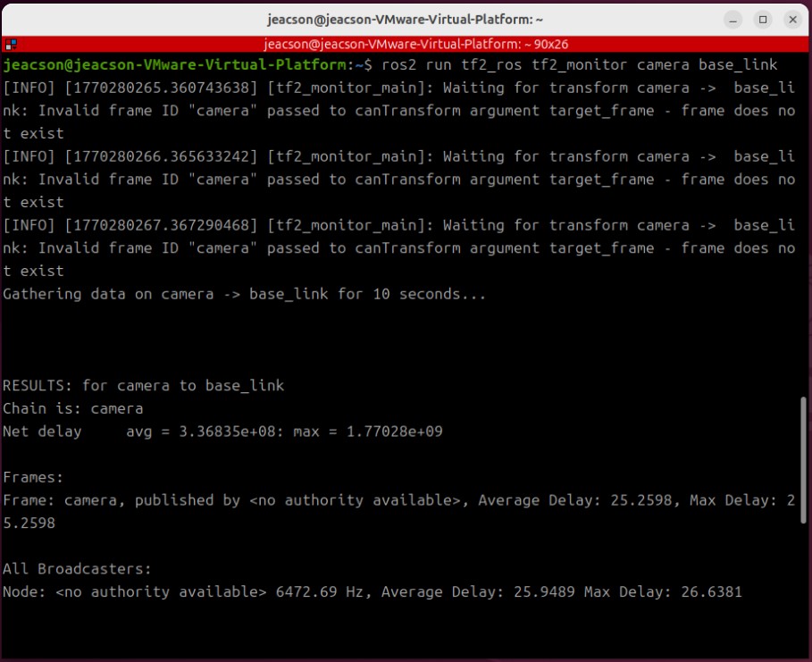The image size is (812, 662).
Task: Maximize the terminal window
Action: tap(763, 19)
